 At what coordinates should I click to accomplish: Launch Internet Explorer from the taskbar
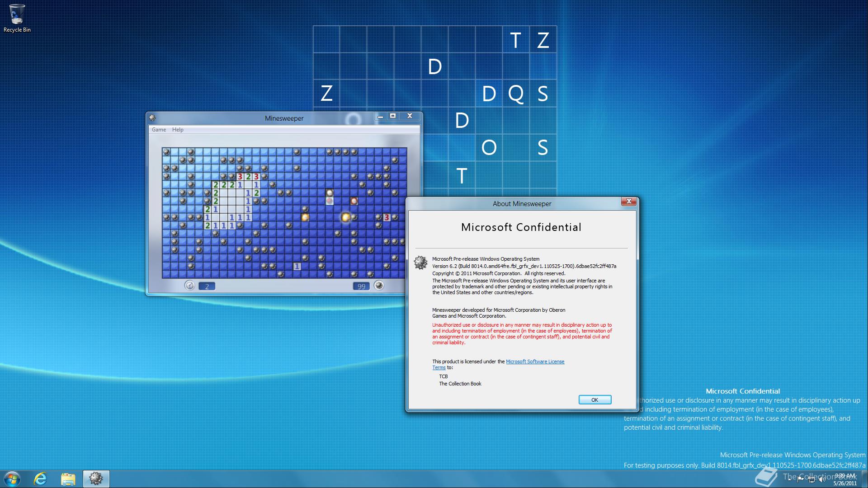41,479
